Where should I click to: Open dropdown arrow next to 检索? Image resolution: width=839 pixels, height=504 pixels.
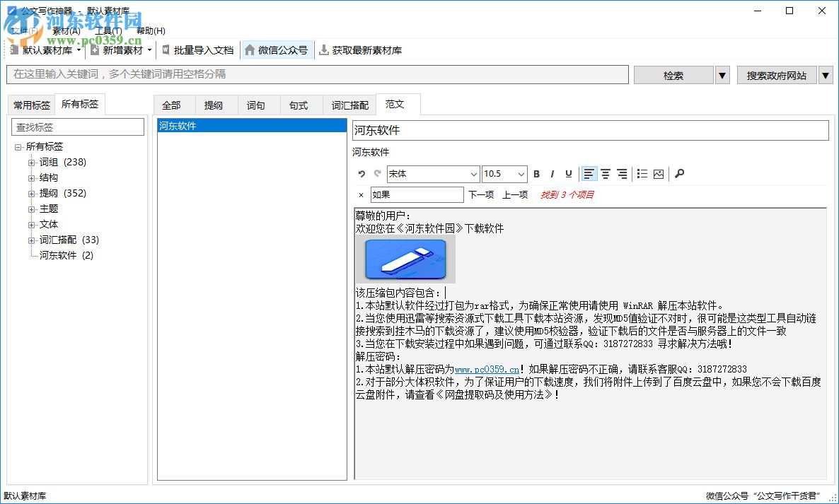click(x=722, y=76)
